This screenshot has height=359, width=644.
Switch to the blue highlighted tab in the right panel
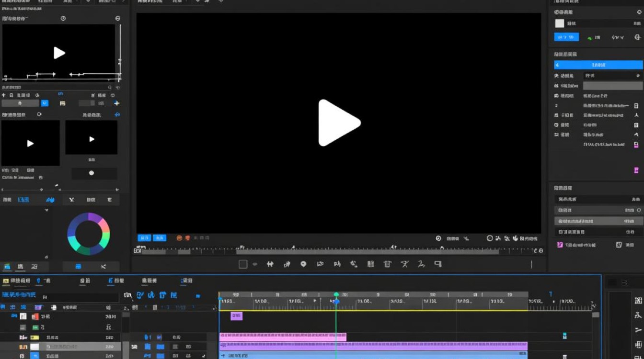pyautogui.click(x=566, y=37)
